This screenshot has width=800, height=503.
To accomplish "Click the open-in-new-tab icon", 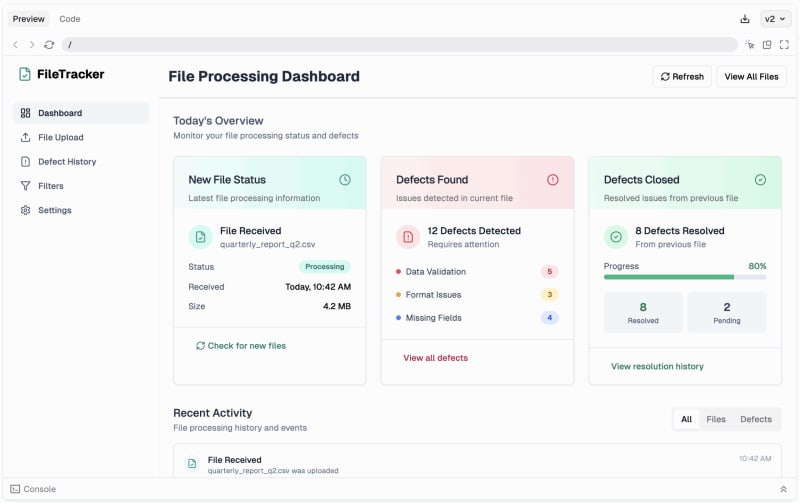I will 767,45.
